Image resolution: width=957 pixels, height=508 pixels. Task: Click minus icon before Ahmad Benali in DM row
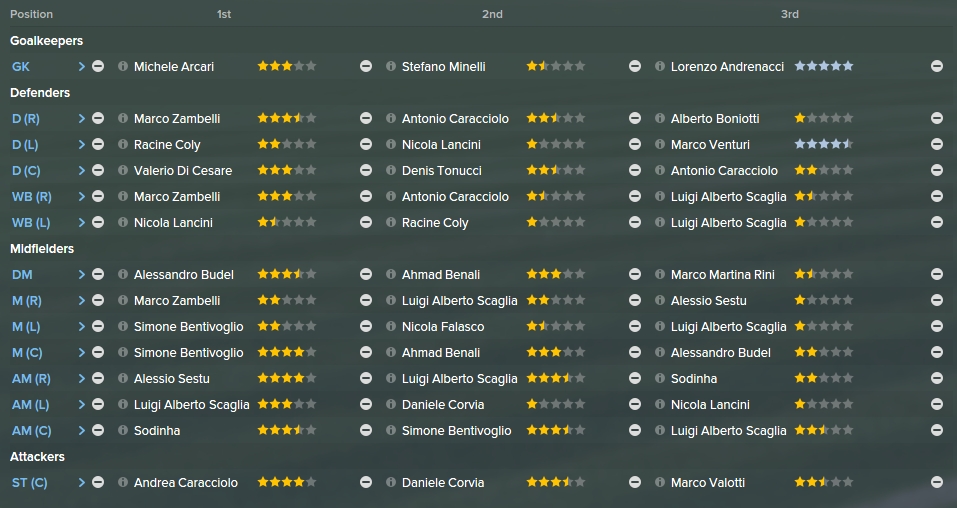coord(366,274)
